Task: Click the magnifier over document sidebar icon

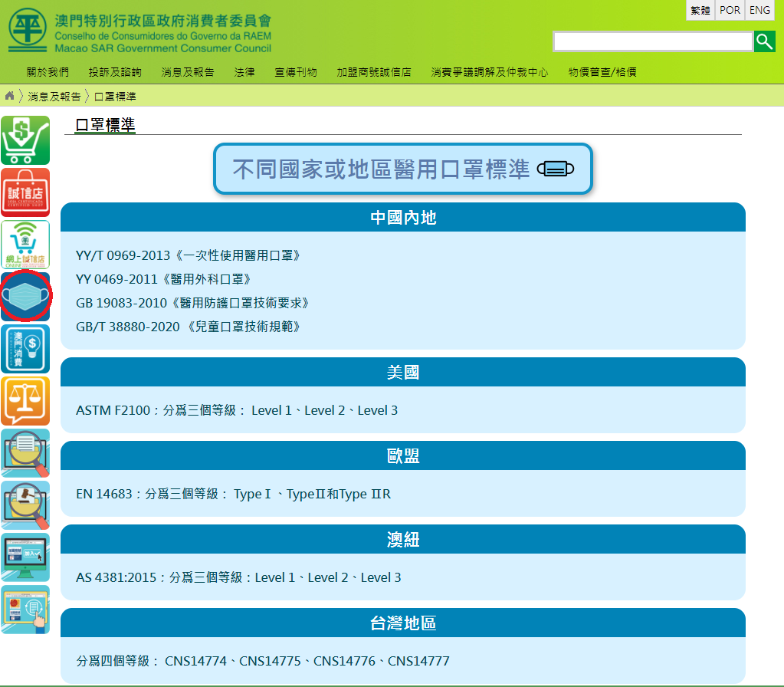Action: [x=25, y=452]
